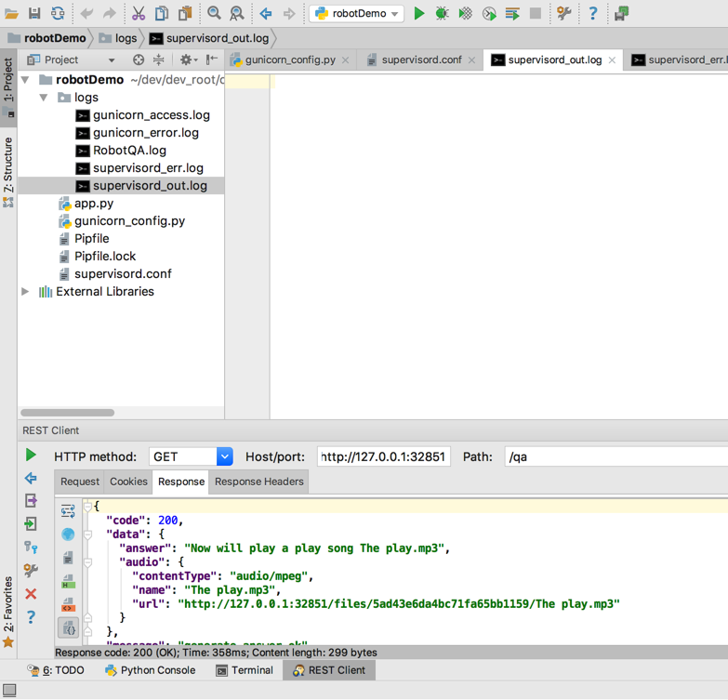This screenshot has width=728, height=700.
Task: Click the Cut scissors icon
Action: tap(138, 14)
